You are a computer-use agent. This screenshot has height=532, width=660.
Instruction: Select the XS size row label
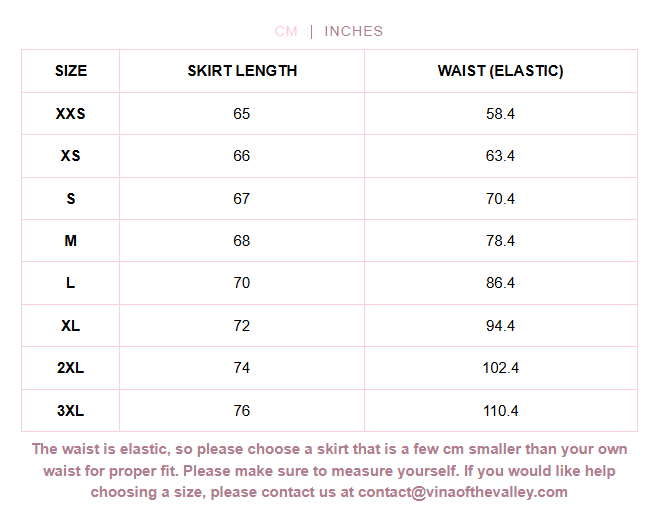point(71,156)
